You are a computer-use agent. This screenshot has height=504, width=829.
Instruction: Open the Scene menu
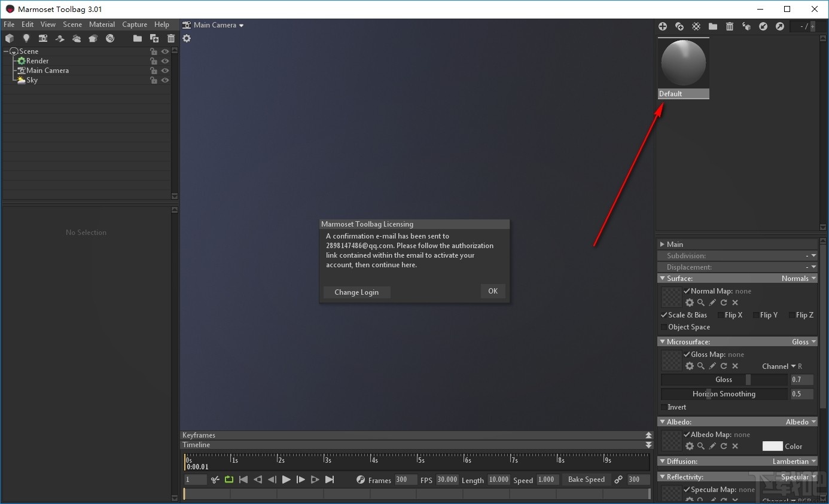[72, 25]
